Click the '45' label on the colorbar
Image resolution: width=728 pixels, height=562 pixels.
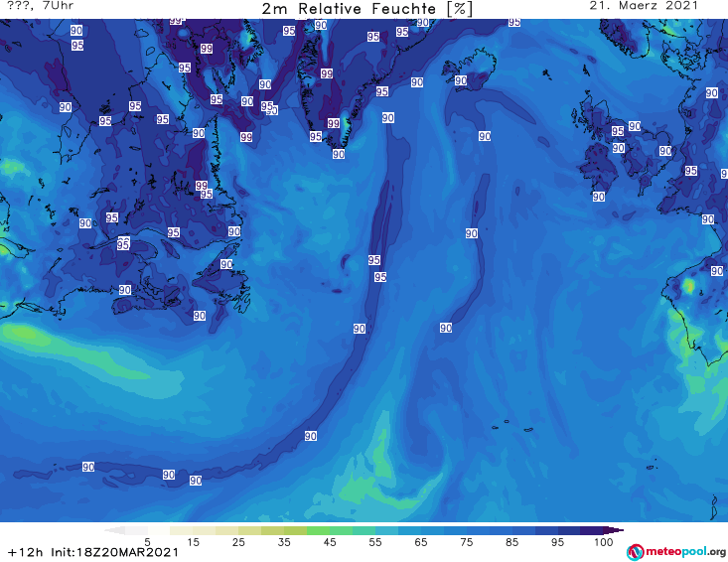pos(330,542)
